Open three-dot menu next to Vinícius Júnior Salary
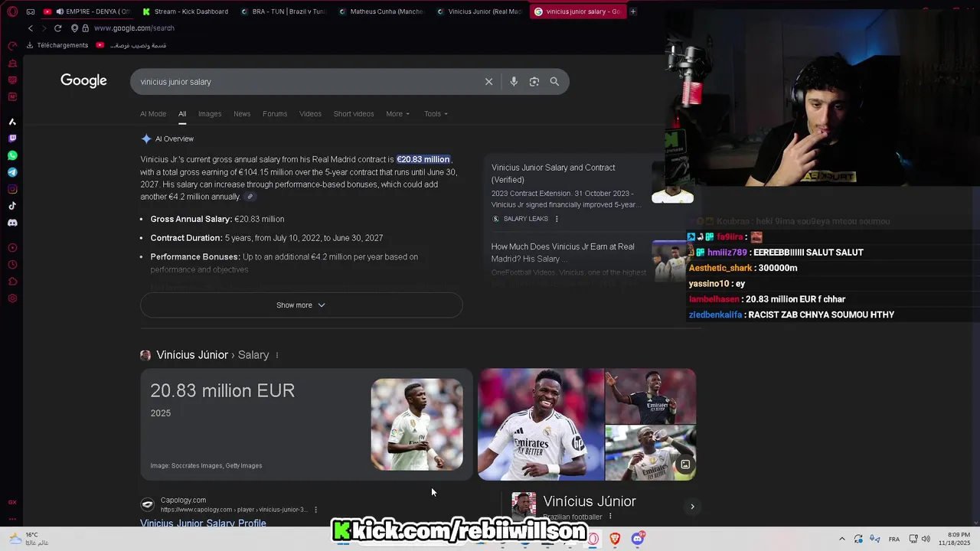 pyautogui.click(x=277, y=355)
